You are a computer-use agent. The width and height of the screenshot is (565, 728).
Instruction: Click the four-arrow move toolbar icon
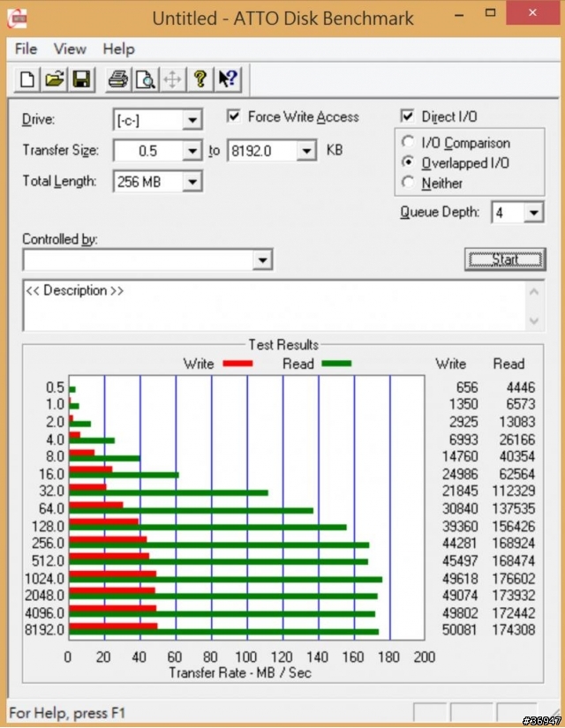coord(172,79)
